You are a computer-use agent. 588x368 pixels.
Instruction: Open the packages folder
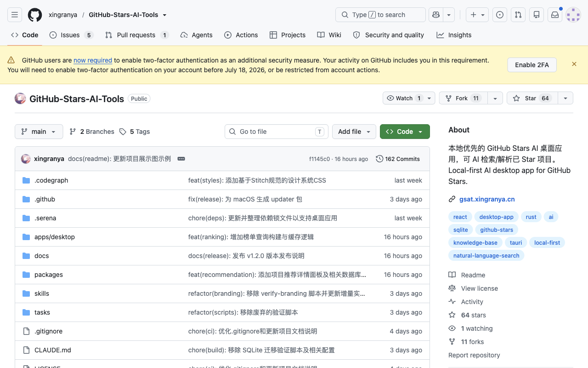click(x=49, y=275)
